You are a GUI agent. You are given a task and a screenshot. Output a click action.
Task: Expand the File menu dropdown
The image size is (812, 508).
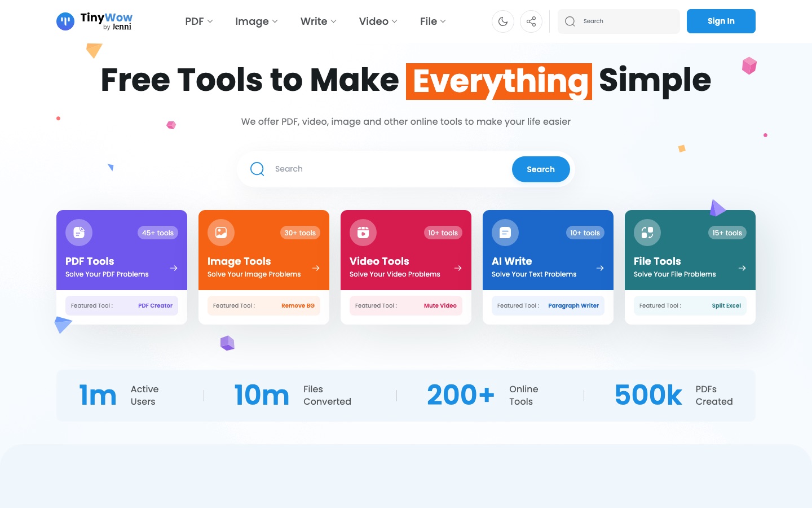coord(433,21)
